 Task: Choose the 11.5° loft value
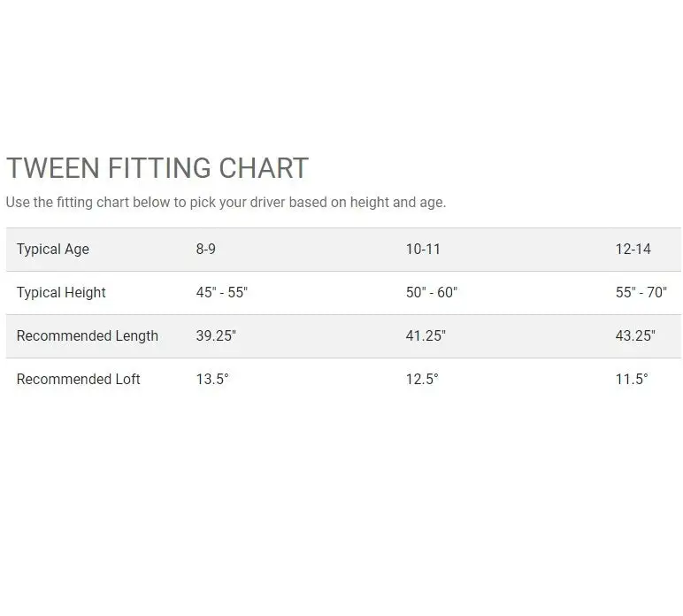pos(632,379)
